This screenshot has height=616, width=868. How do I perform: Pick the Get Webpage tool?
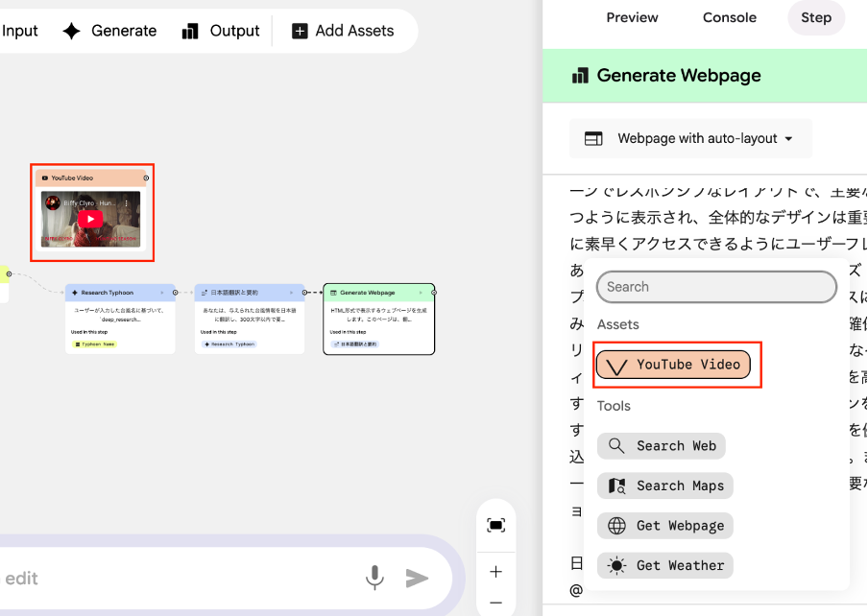[665, 526]
